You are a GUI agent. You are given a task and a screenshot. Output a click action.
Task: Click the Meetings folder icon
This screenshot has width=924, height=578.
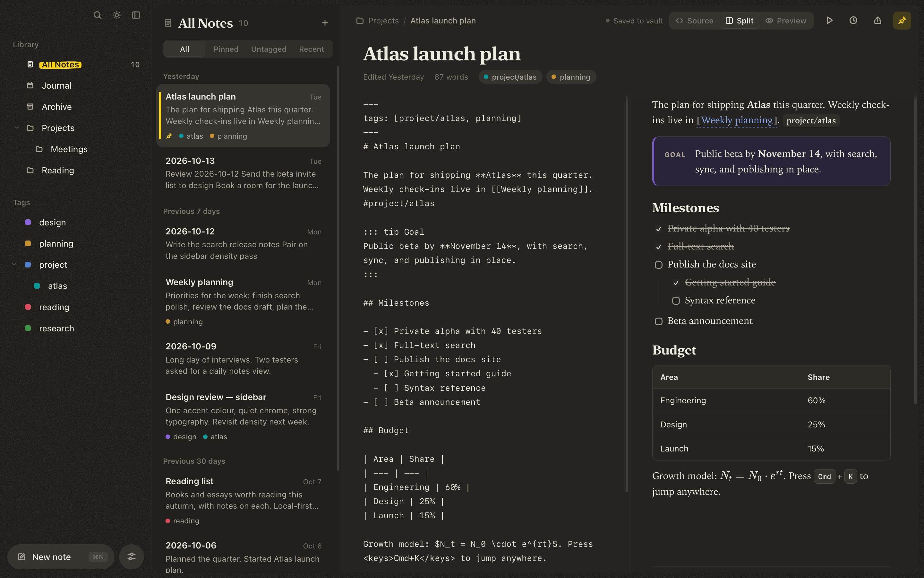39,149
